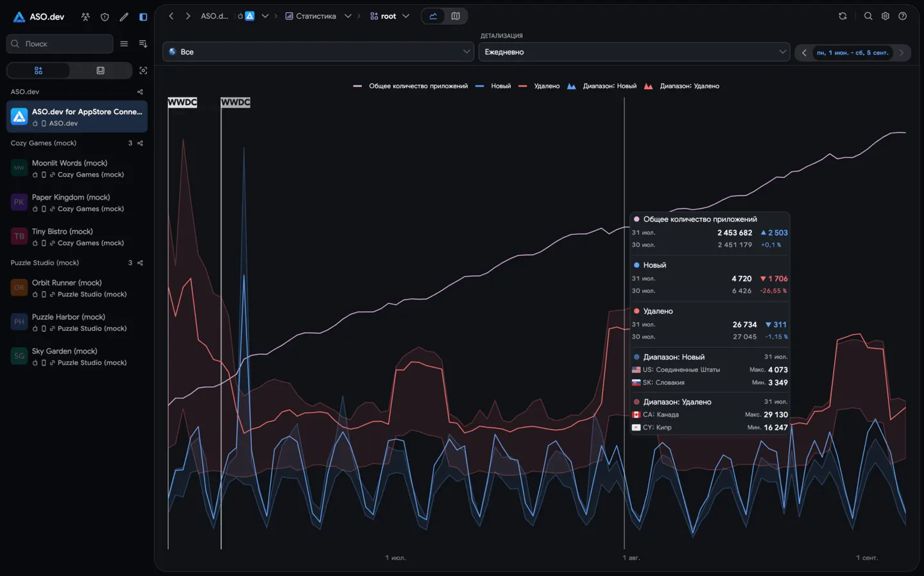Expand the 'Статистика' breadcrumb dropdown

[x=348, y=16]
